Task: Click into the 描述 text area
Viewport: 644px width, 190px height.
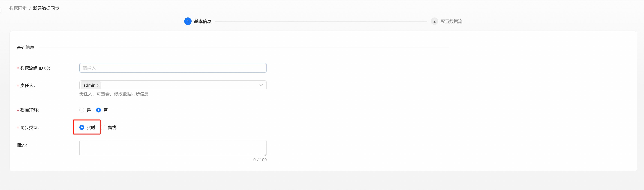Action: click(x=173, y=148)
